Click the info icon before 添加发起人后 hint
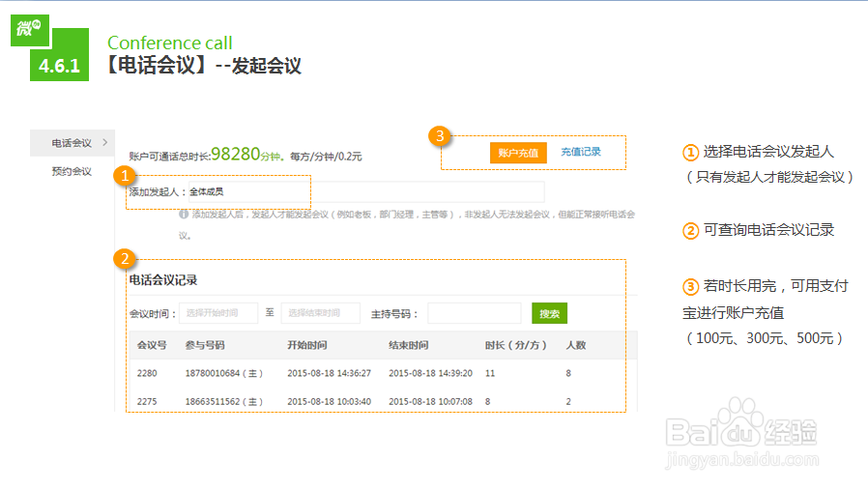This screenshot has height=490, width=868. [x=184, y=215]
